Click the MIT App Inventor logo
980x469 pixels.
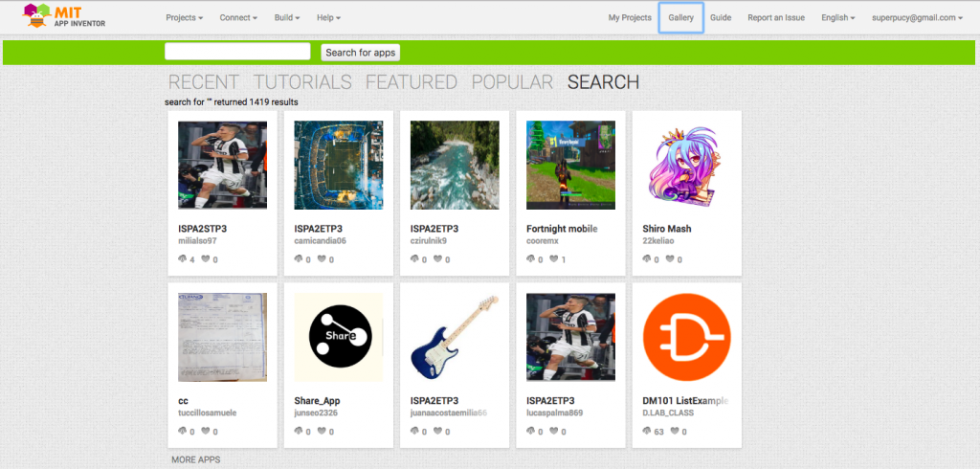tap(63, 15)
